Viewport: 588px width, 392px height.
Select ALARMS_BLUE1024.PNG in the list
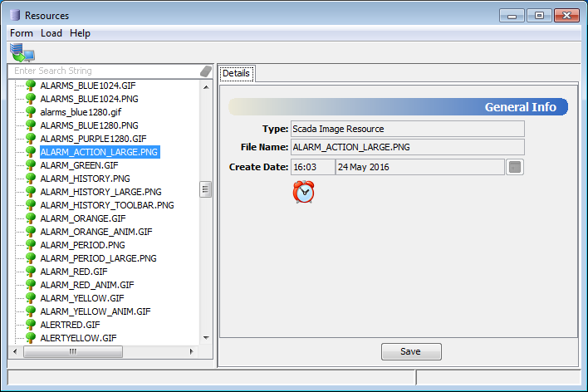[89, 99]
